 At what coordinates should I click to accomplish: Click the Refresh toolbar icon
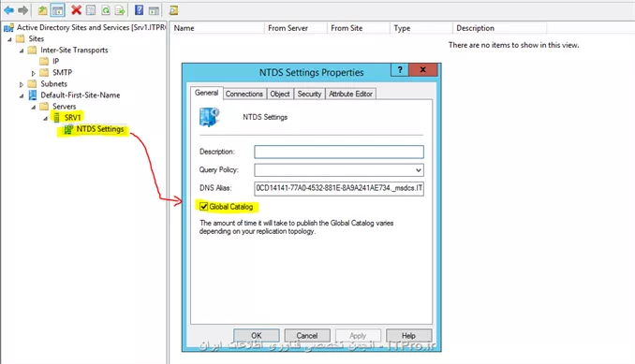point(106,10)
